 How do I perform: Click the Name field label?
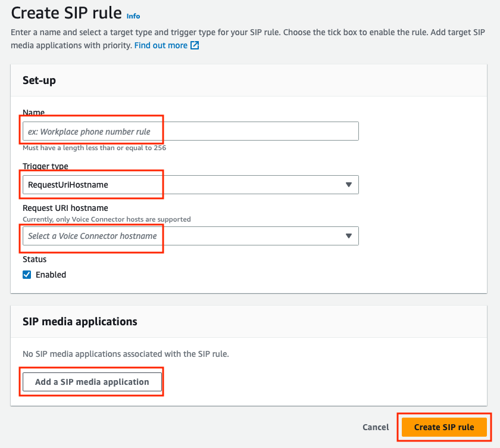pyautogui.click(x=34, y=113)
